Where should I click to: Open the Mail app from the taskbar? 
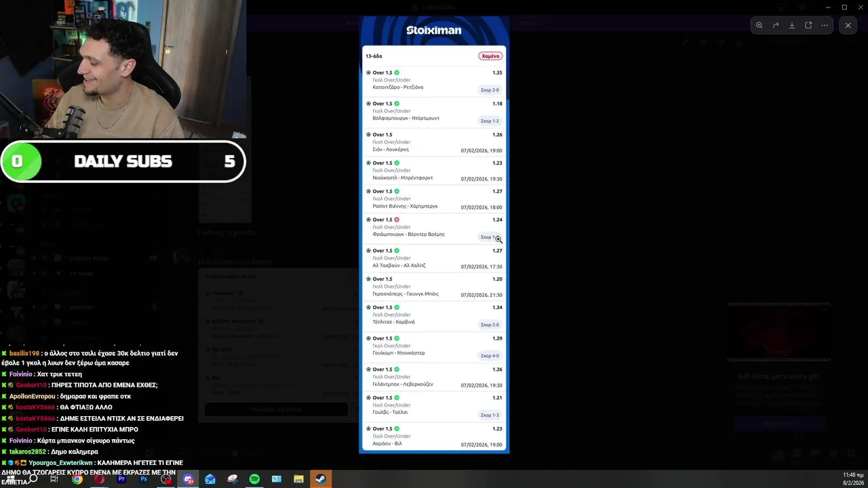click(x=210, y=479)
